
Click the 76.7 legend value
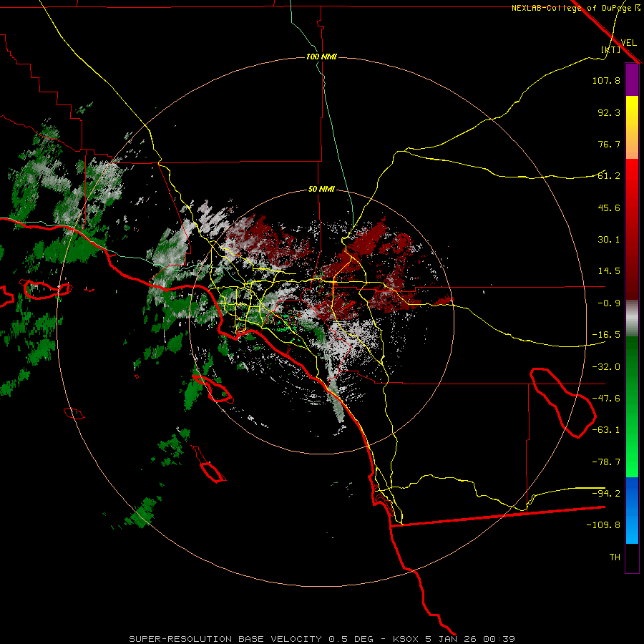pos(609,144)
